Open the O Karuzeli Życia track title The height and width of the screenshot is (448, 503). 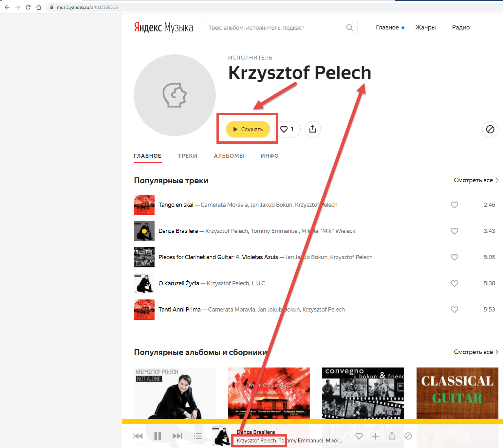click(x=179, y=283)
